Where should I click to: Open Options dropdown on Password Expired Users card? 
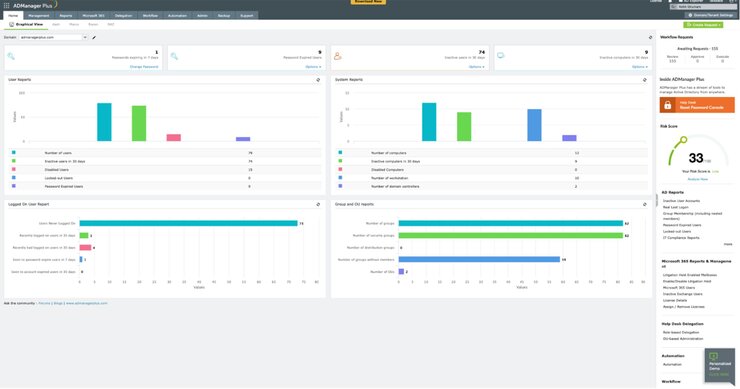(313, 67)
